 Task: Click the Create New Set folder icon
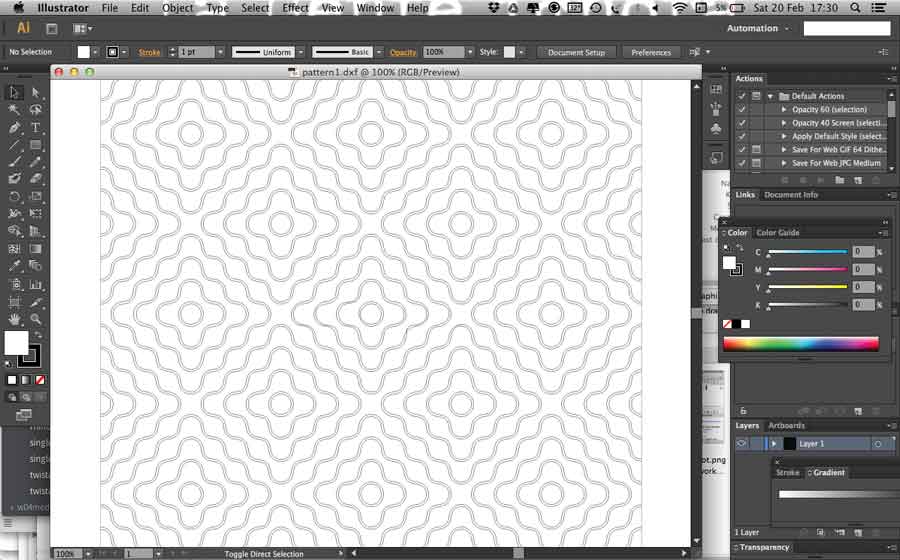click(x=840, y=180)
